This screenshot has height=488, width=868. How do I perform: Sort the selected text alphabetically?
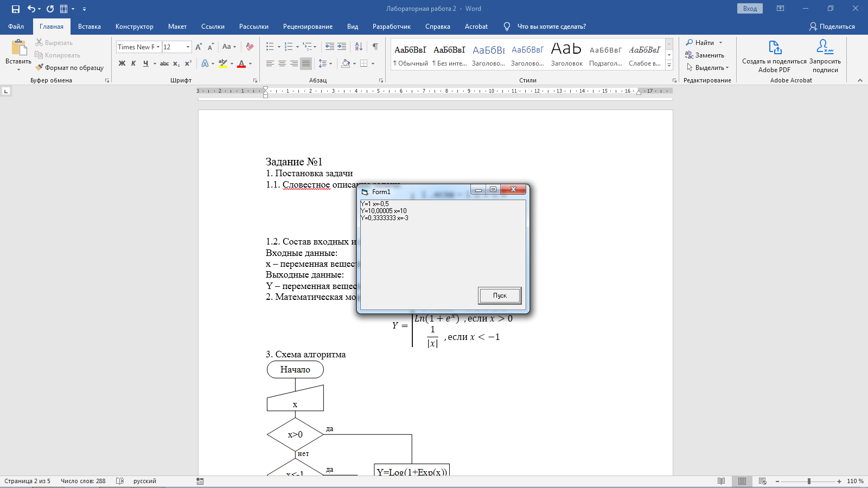pyautogui.click(x=359, y=47)
